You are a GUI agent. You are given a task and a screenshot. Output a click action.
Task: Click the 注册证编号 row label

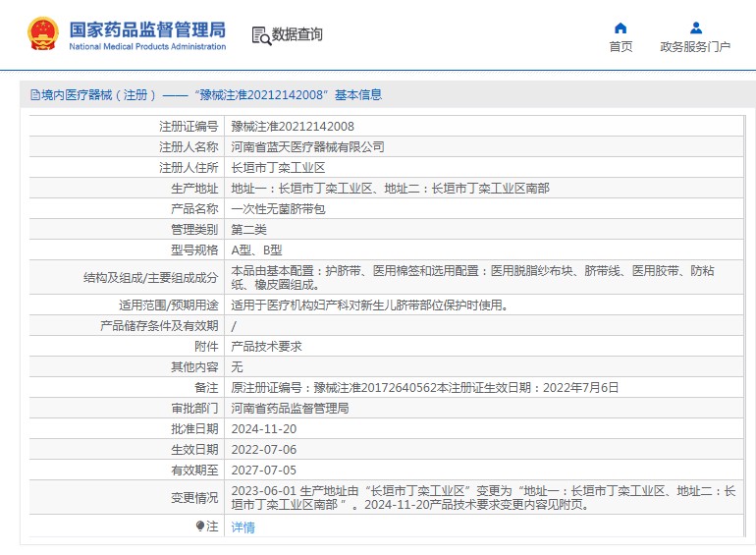[x=189, y=127]
